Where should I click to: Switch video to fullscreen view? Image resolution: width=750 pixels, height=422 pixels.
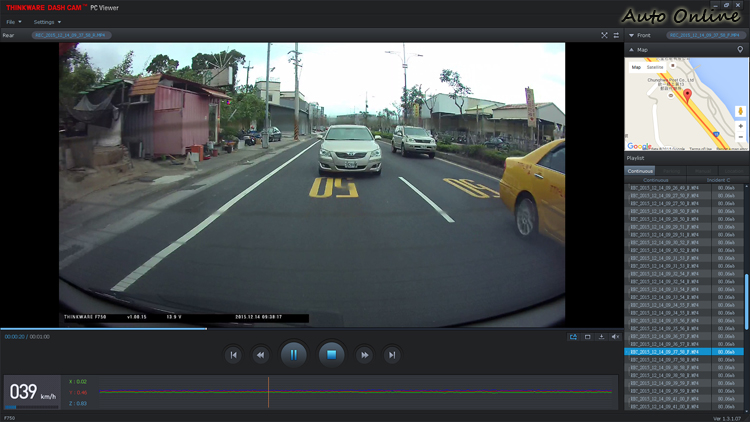tap(604, 35)
